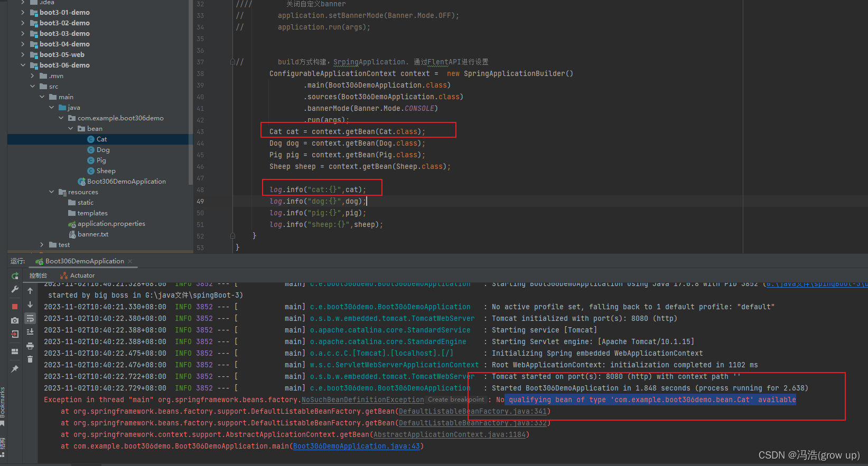Viewport: 868px width, 466px height.
Task: Select the static folder
Action: tap(85, 203)
